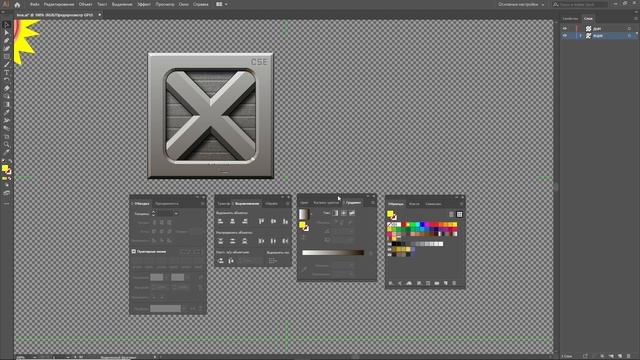The height and width of the screenshot is (360, 640).
Task: Click the Home icon in the top bar
Action: point(17,4)
